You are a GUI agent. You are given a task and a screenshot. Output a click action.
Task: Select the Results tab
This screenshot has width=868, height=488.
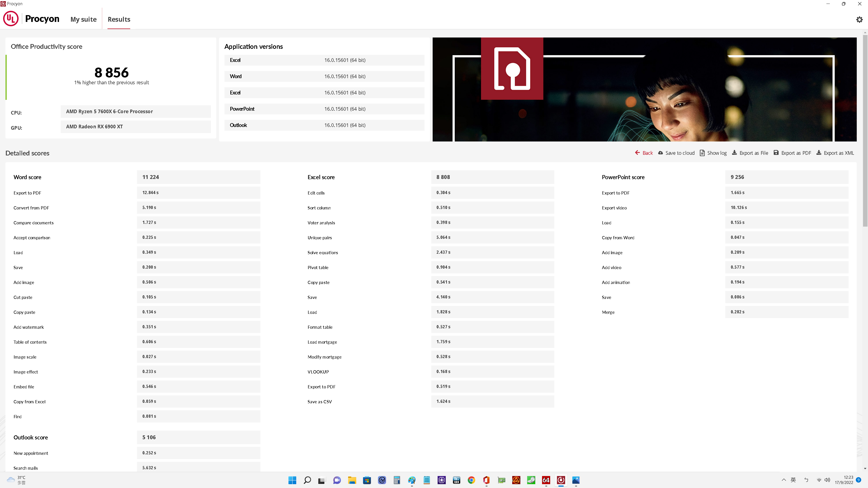[119, 19]
